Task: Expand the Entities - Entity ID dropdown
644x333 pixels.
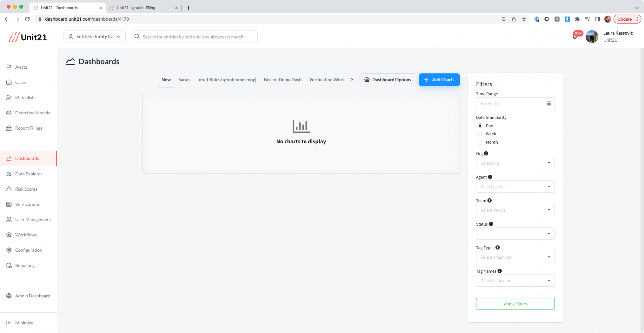Action: [x=95, y=37]
